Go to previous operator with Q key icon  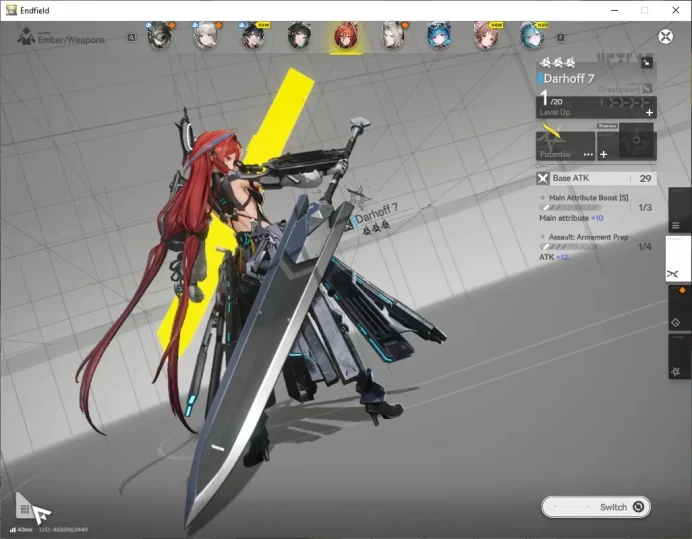(x=131, y=38)
